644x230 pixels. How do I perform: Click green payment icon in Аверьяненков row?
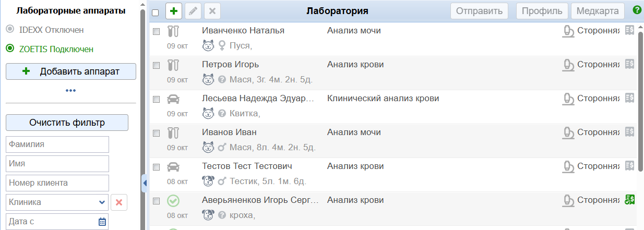tap(629, 200)
